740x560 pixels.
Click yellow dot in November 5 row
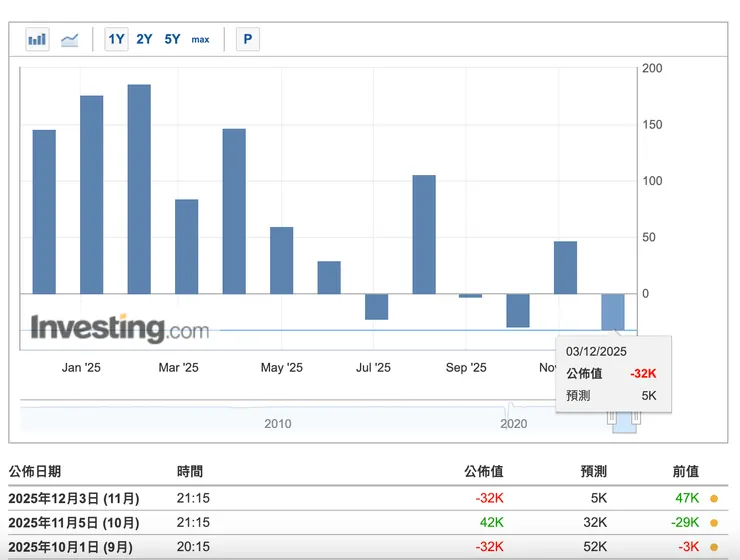[713, 522]
